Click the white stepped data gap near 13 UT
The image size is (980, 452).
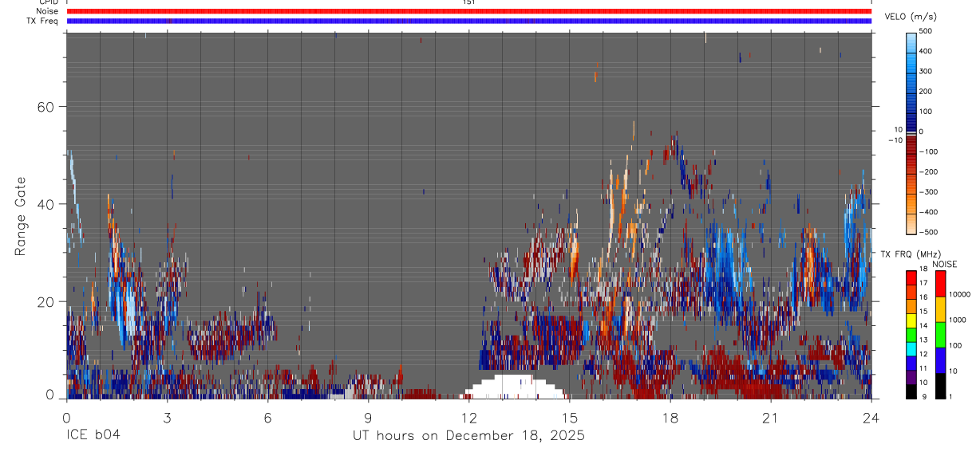point(512,387)
